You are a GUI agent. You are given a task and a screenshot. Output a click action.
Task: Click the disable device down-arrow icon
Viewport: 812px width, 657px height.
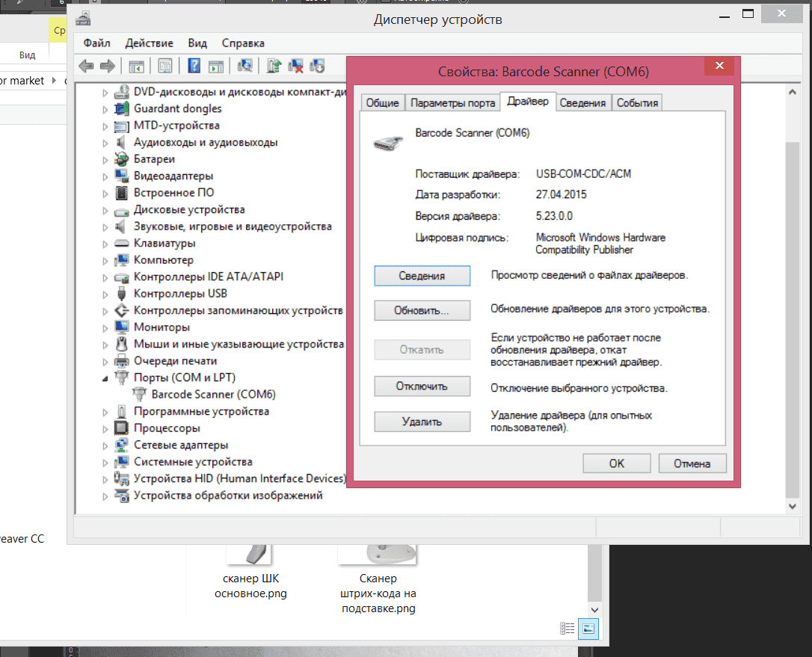click(317, 66)
